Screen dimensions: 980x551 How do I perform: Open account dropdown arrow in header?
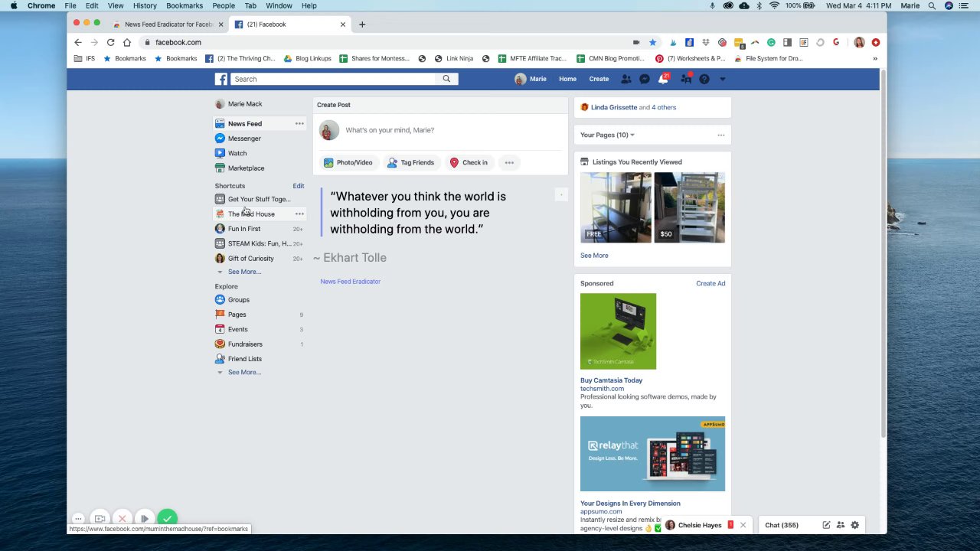(x=722, y=79)
